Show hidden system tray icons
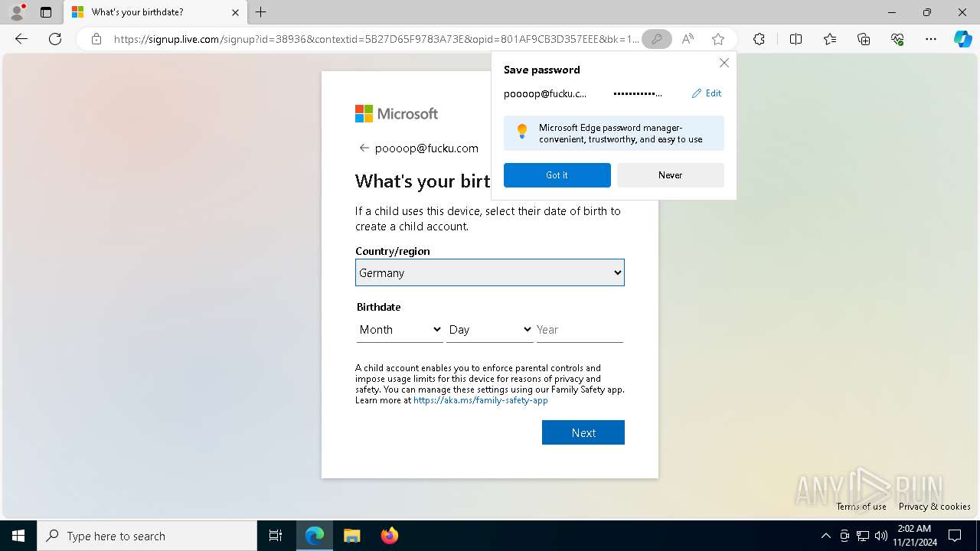 tap(825, 536)
